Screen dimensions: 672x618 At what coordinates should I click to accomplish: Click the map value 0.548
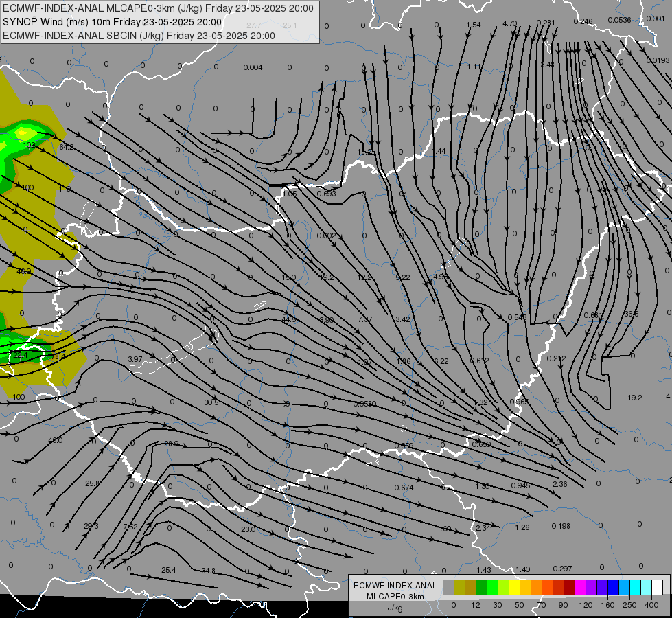(x=517, y=317)
